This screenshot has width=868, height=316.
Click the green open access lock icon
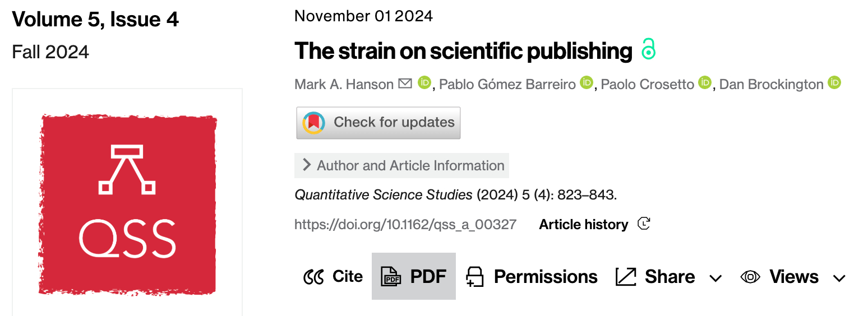tap(648, 50)
